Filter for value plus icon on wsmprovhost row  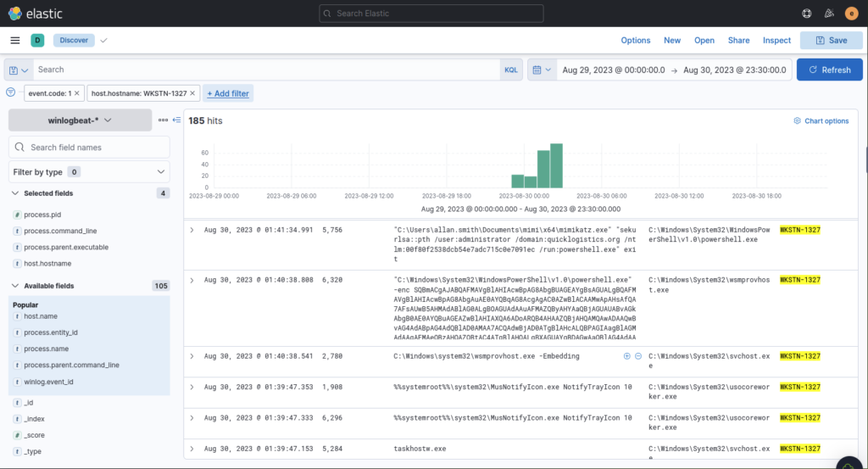(x=626, y=356)
